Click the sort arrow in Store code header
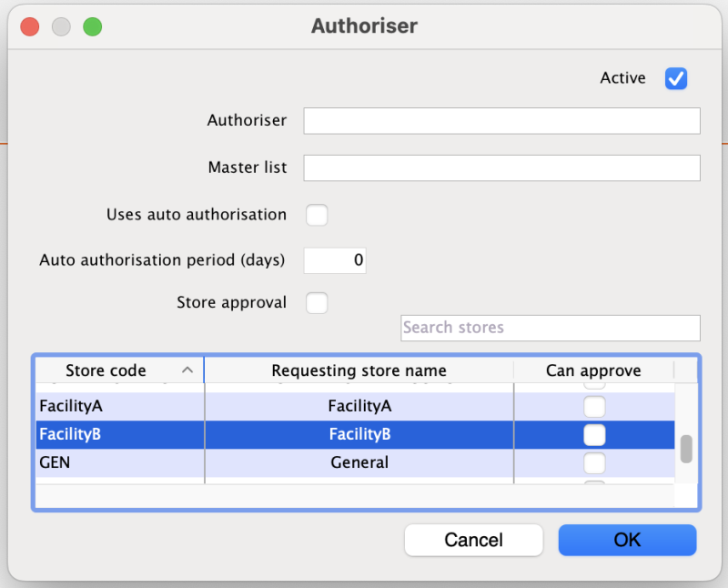The height and width of the screenshot is (588, 728). [187, 370]
